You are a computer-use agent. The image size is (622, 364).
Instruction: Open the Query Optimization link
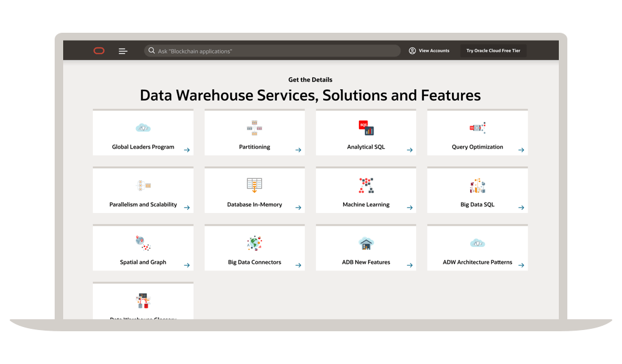[x=477, y=147]
